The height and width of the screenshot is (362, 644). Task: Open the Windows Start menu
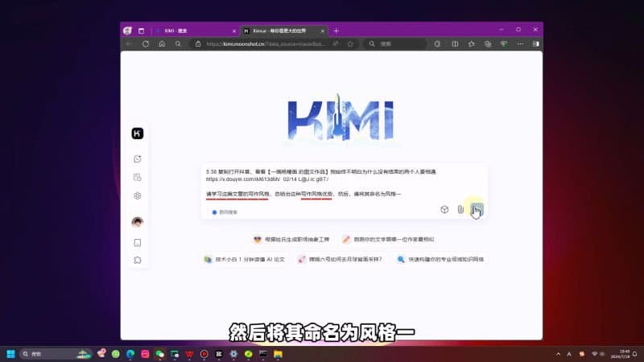coord(11,354)
